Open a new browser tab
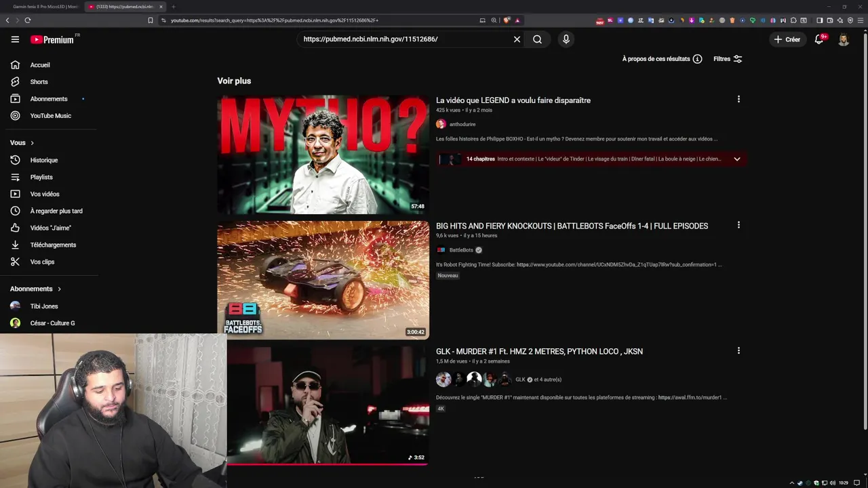The height and width of the screenshot is (488, 868). [173, 7]
